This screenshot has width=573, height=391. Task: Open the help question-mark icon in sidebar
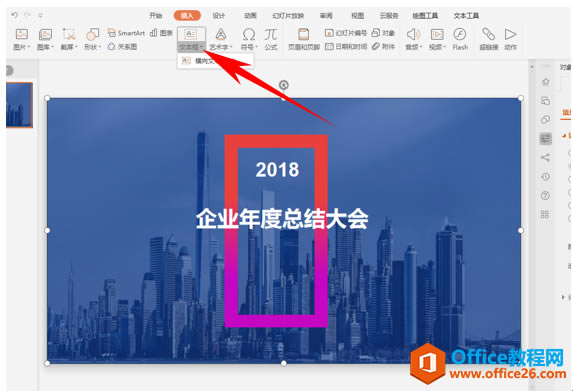pyautogui.click(x=545, y=196)
